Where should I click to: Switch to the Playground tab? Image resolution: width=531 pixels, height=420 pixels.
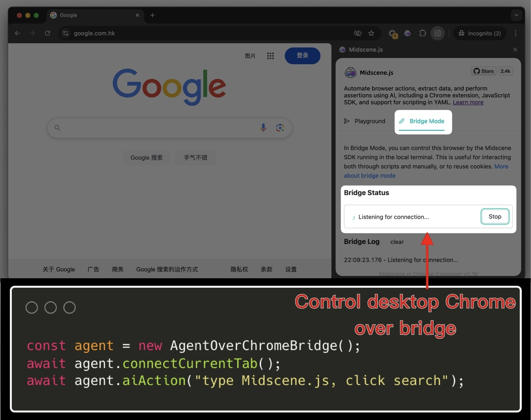click(x=365, y=121)
